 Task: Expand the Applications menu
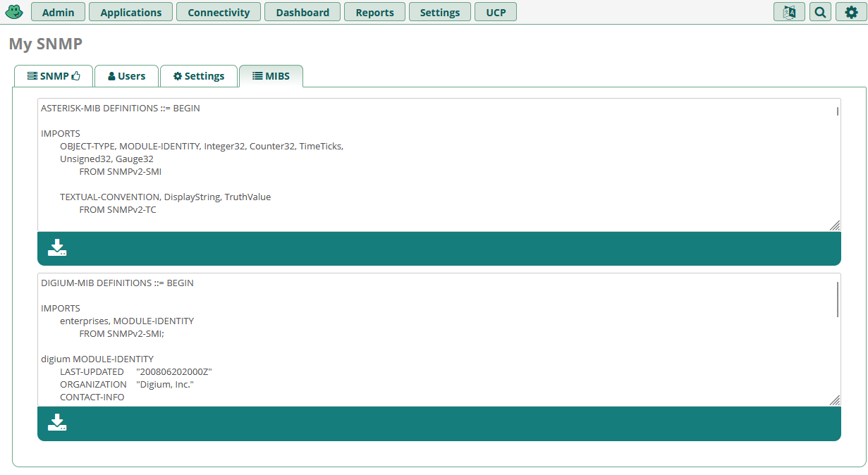(x=130, y=12)
